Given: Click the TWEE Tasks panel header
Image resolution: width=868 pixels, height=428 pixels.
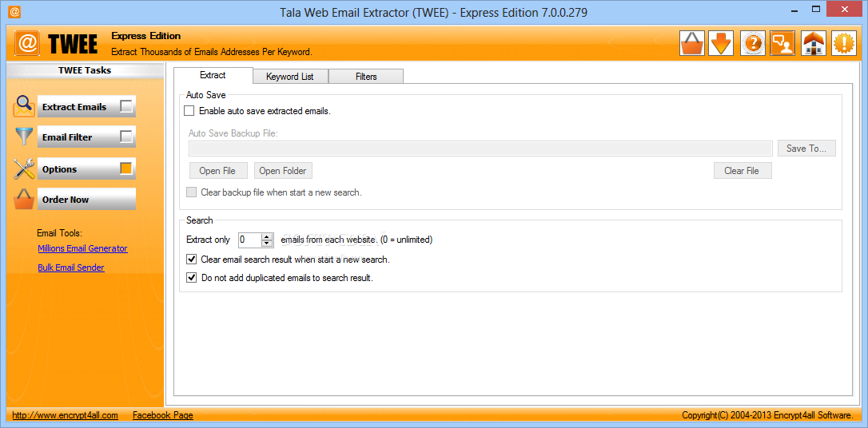Looking at the screenshot, I should pos(85,71).
